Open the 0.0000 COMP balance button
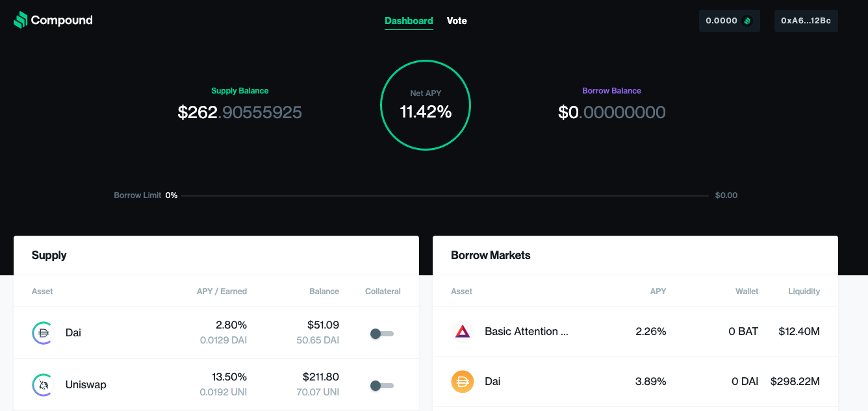 pos(730,21)
